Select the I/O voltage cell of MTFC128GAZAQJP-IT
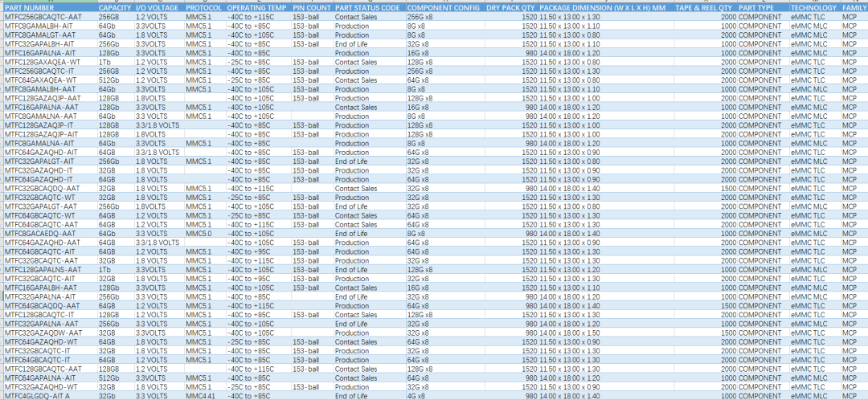 [x=159, y=125]
